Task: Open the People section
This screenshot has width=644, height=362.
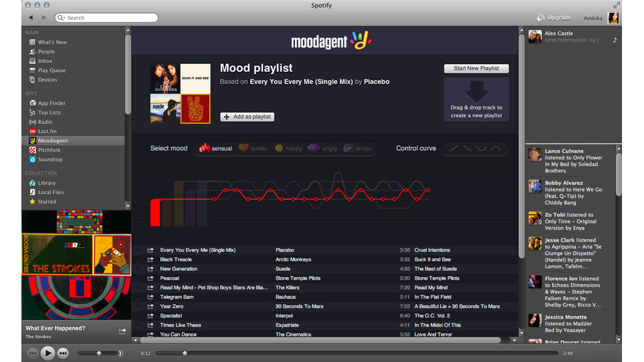Action: pos(42,52)
